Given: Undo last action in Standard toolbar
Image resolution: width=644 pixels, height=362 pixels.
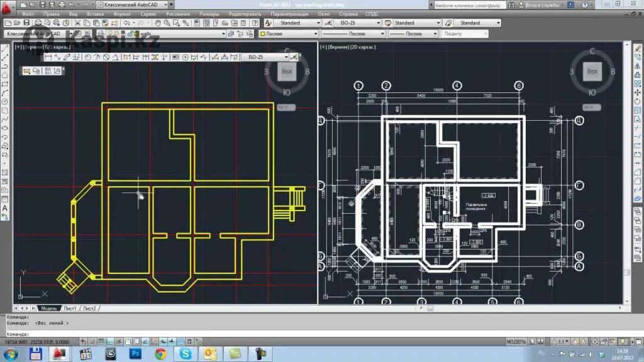Looking at the screenshot, I should tap(126, 23).
